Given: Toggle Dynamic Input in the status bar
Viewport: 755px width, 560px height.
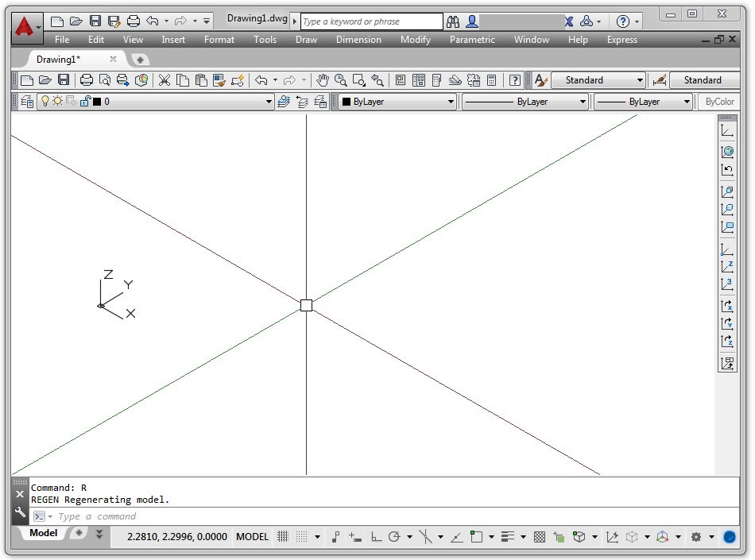Looking at the screenshot, I should (355, 536).
